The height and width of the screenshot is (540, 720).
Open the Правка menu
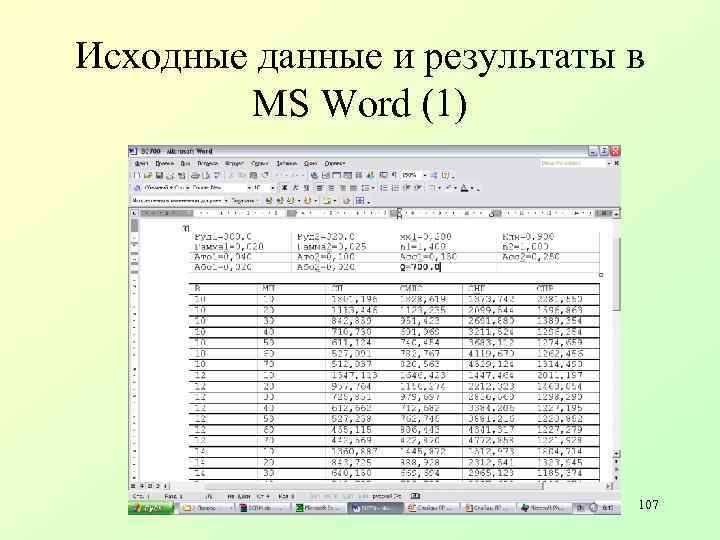(x=164, y=163)
